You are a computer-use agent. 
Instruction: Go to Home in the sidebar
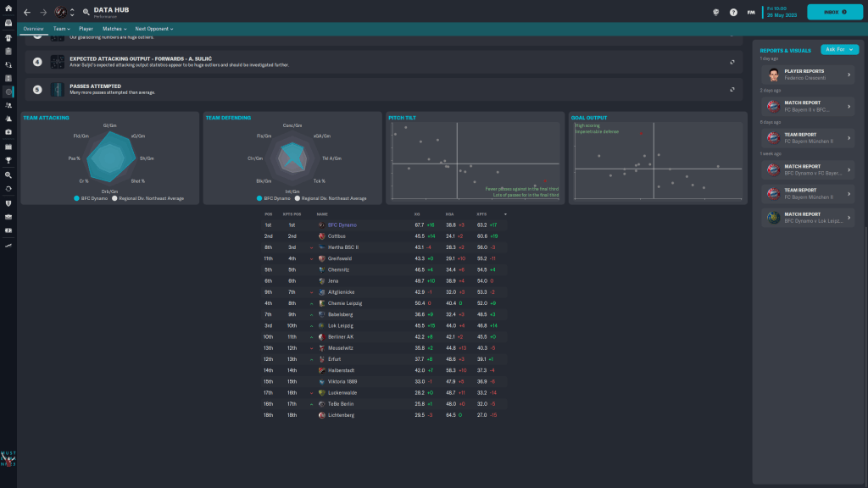point(8,8)
